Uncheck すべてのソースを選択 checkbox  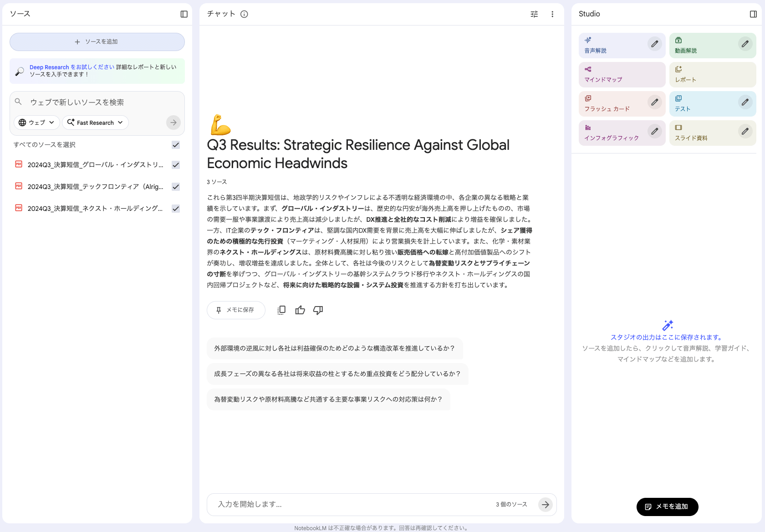[175, 145]
